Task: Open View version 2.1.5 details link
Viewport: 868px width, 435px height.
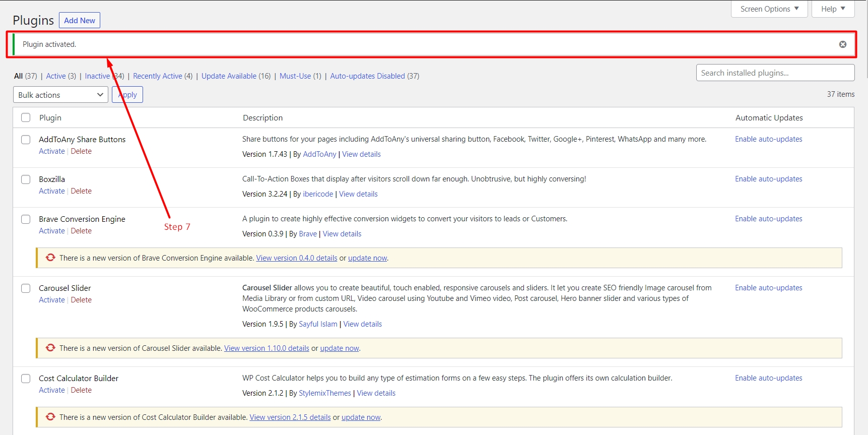Action: [x=290, y=417]
